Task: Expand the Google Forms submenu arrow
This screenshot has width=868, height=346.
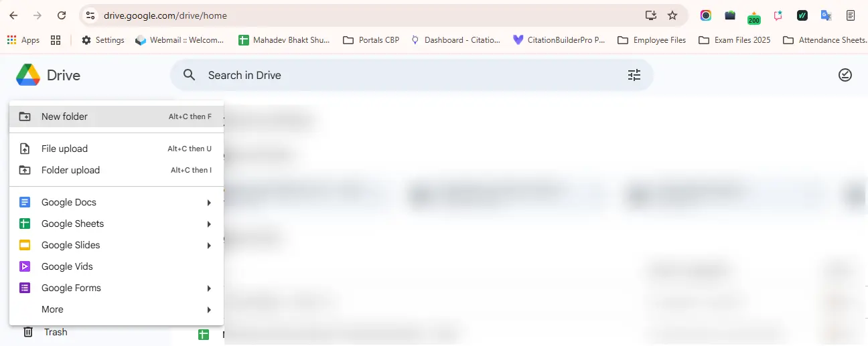Action: coord(209,288)
